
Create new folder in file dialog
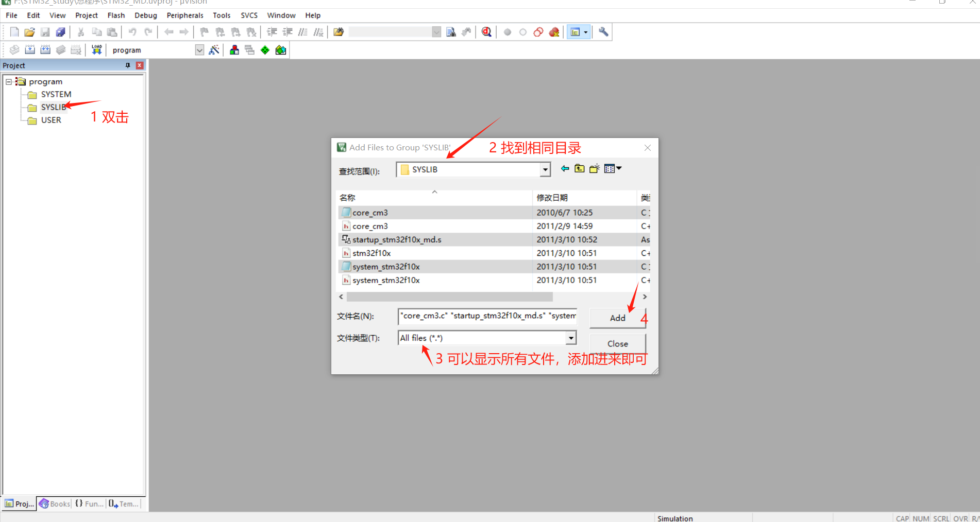595,169
